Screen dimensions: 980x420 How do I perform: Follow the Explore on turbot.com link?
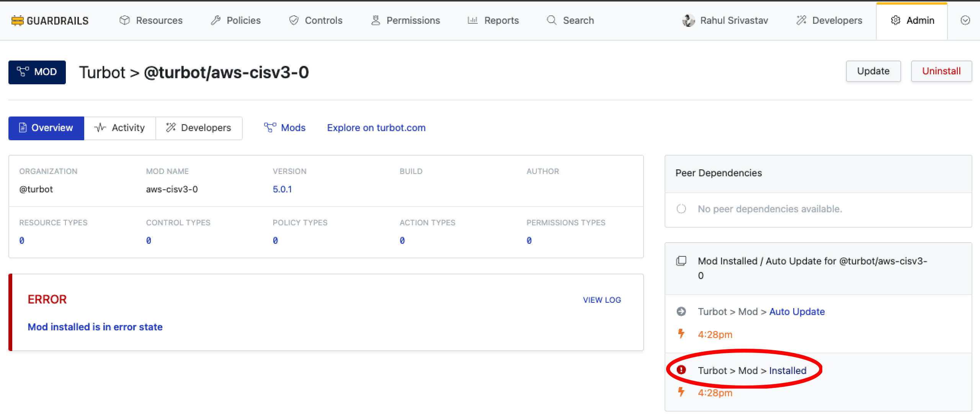click(x=376, y=128)
